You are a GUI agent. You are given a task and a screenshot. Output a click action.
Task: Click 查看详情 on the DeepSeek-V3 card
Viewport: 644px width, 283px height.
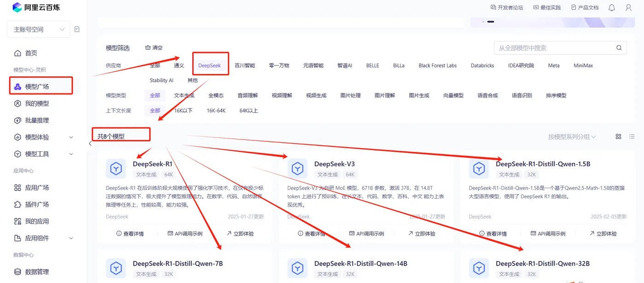[312, 234]
